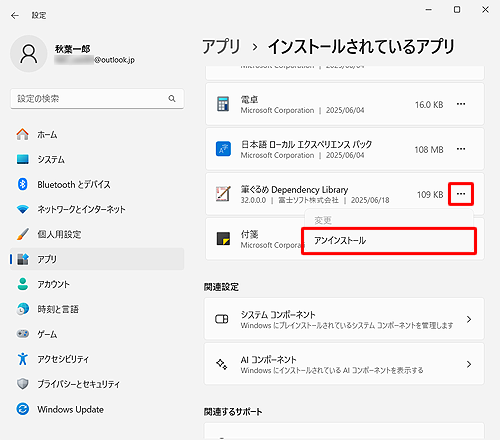This screenshot has height=440, width=500.
Task: Open more options for 日本語 ローカル エクスペリエンス パック
Action: [x=461, y=149]
